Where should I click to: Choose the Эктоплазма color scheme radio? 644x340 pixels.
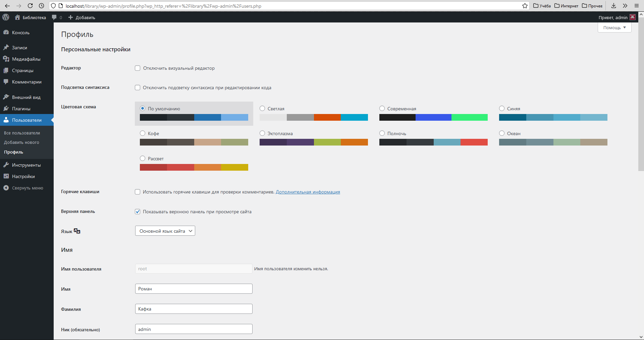tap(262, 133)
